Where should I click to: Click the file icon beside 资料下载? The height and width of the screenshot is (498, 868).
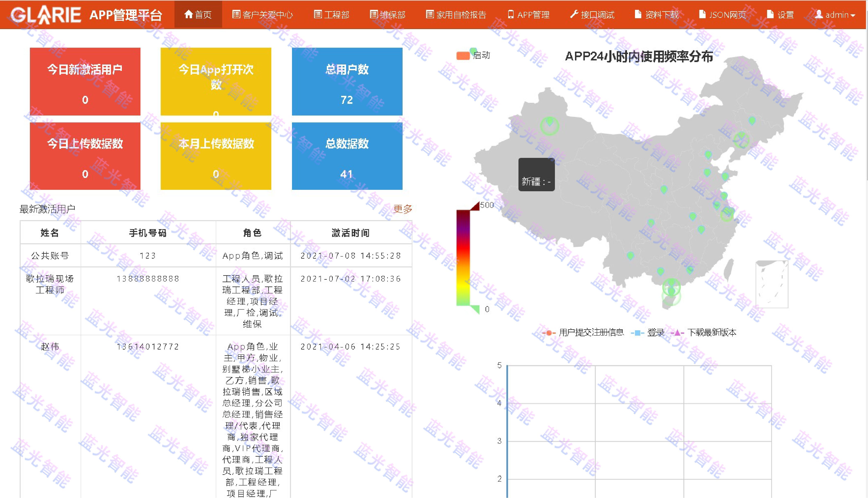638,14
